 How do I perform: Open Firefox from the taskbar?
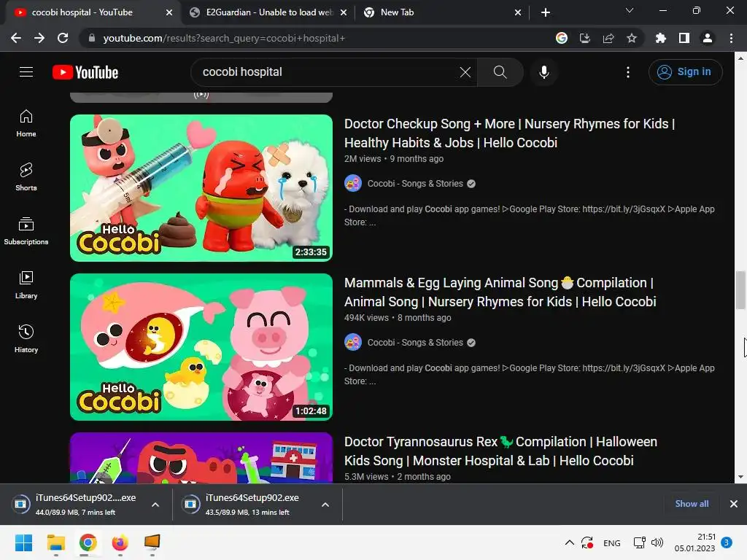click(x=120, y=542)
